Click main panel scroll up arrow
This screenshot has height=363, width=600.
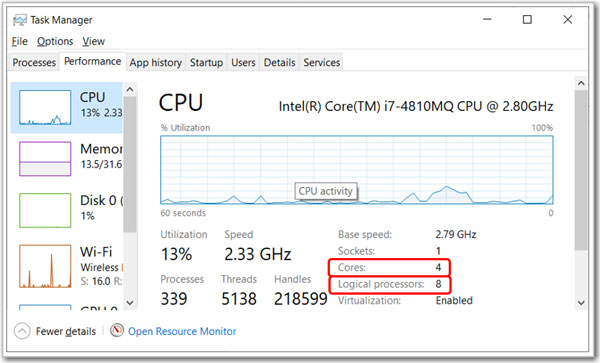click(x=581, y=83)
